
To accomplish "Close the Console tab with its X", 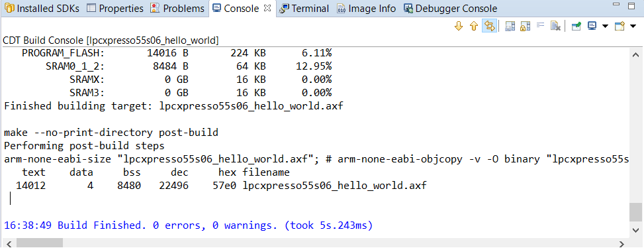I will tap(267, 8).
